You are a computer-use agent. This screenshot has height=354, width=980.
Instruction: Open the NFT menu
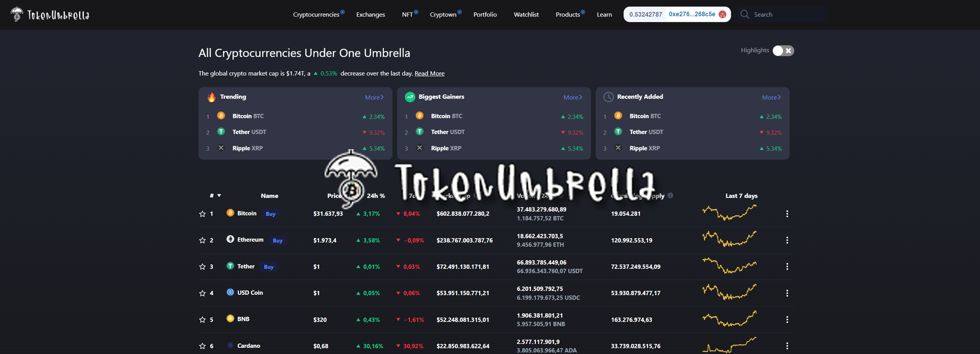[408, 14]
